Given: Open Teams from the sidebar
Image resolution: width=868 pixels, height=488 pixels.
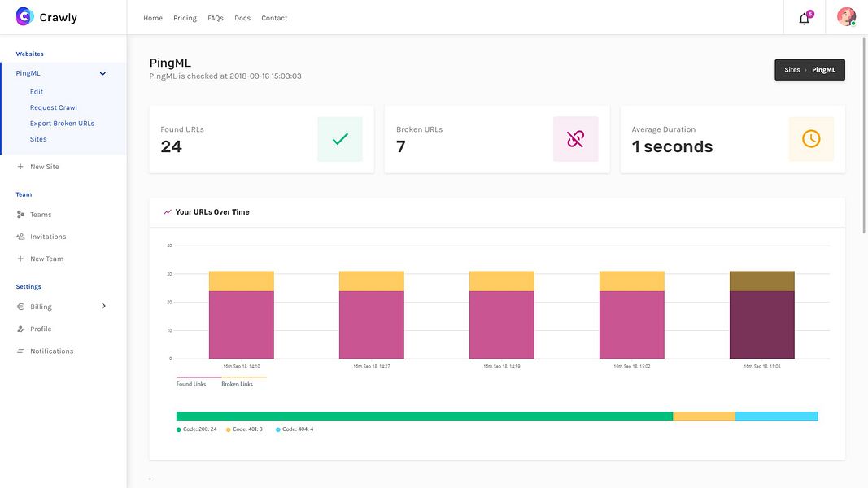Looking at the screenshot, I should [x=41, y=215].
